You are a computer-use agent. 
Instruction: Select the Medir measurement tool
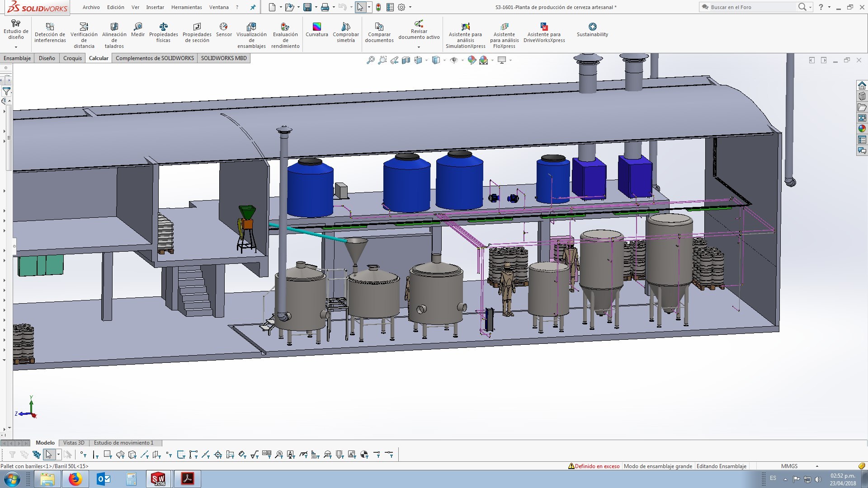138,30
